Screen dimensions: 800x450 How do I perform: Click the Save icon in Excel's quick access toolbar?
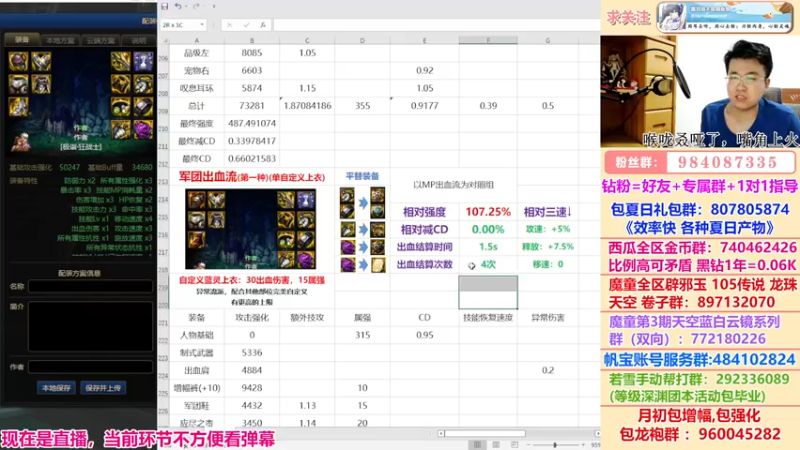pos(164,6)
